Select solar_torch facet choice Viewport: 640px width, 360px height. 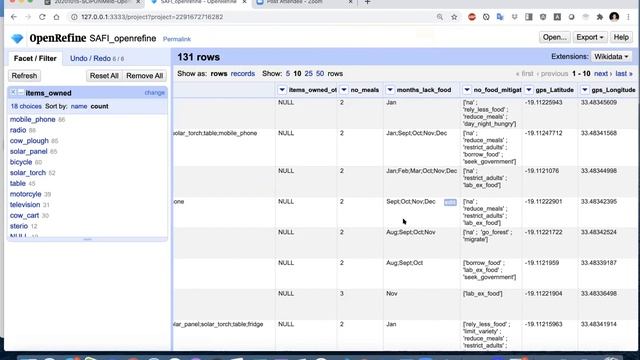(28, 172)
